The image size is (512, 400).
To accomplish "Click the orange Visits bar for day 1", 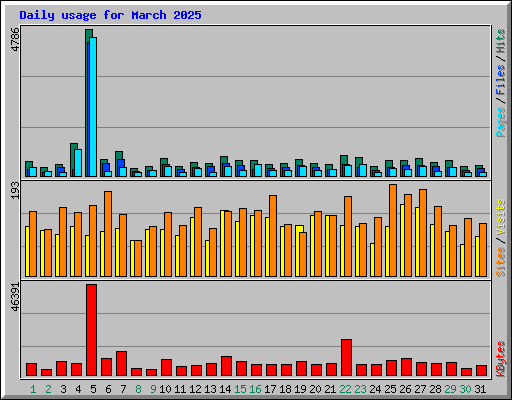I will pos(33,244).
